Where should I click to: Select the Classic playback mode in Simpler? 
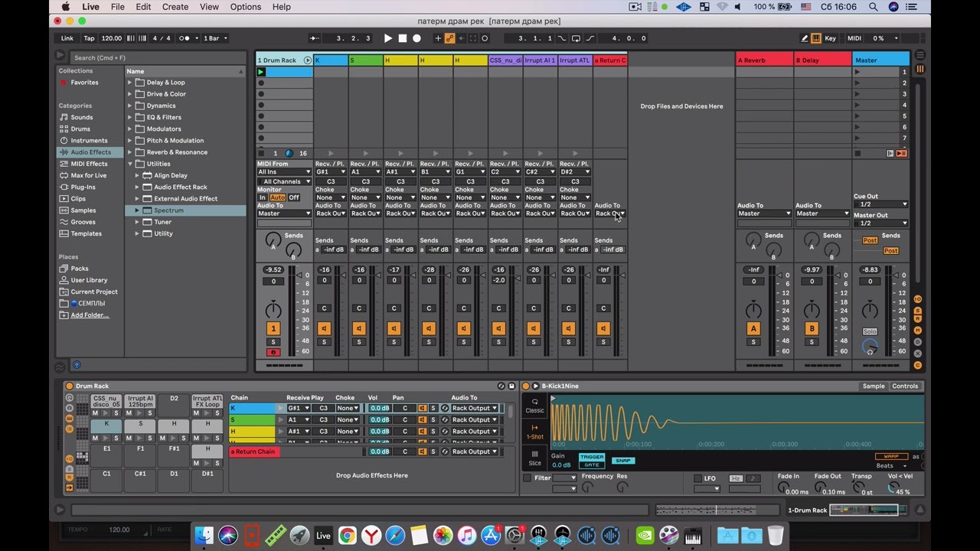tap(535, 406)
